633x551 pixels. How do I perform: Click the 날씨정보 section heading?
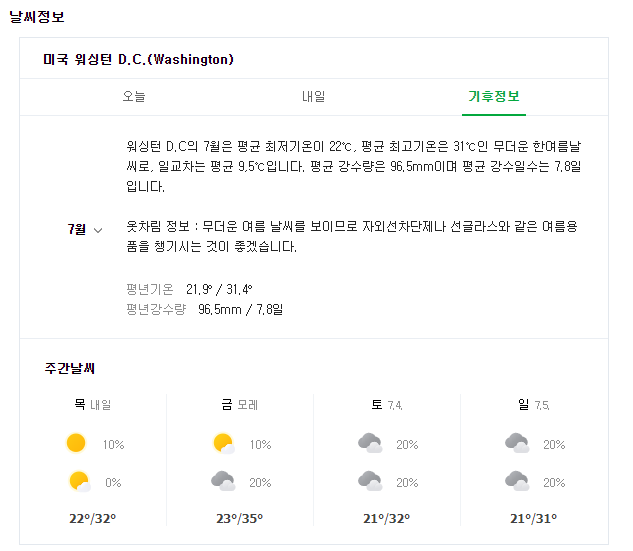[38, 16]
